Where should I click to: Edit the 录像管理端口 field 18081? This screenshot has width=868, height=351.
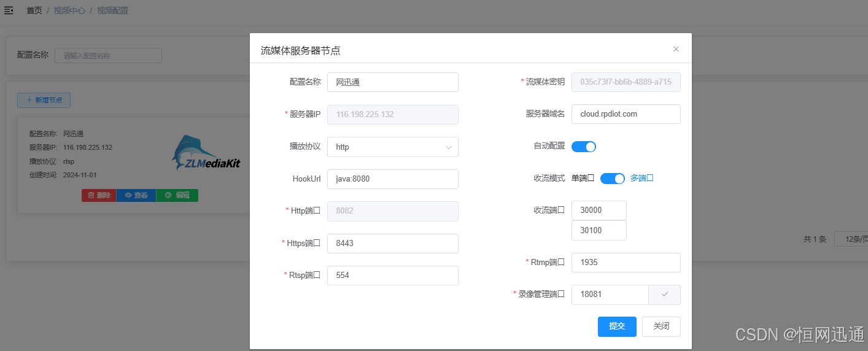click(x=610, y=295)
